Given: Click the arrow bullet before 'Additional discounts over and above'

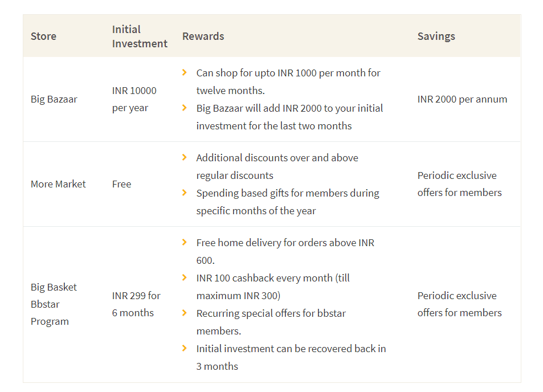Looking at the screenshot, I should point(184,158).
